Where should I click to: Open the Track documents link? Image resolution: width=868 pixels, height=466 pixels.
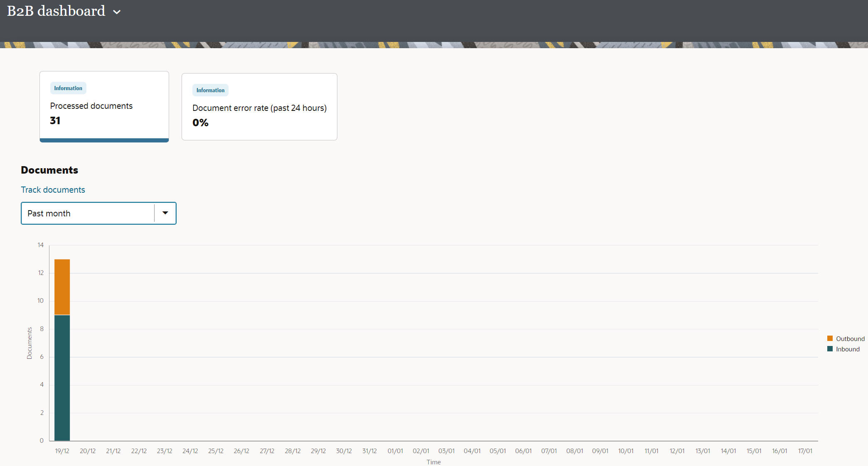(x=53, y=190)
